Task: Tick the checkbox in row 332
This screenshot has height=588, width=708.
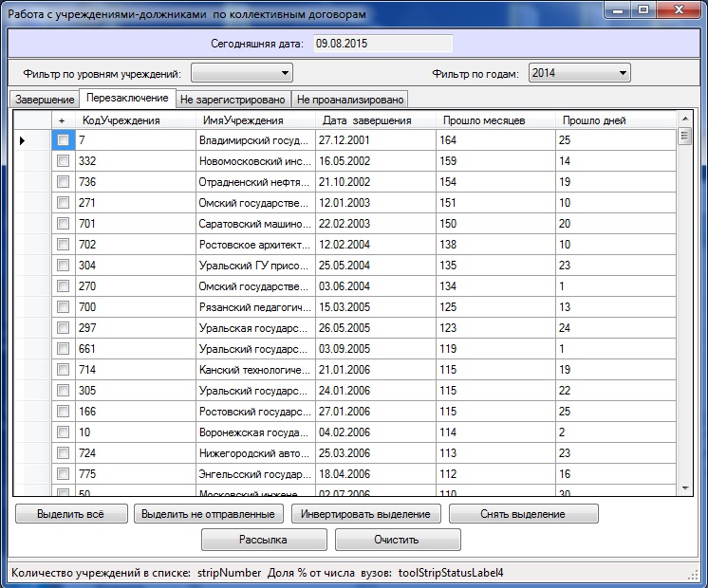Action: click(x=64, y=160)
